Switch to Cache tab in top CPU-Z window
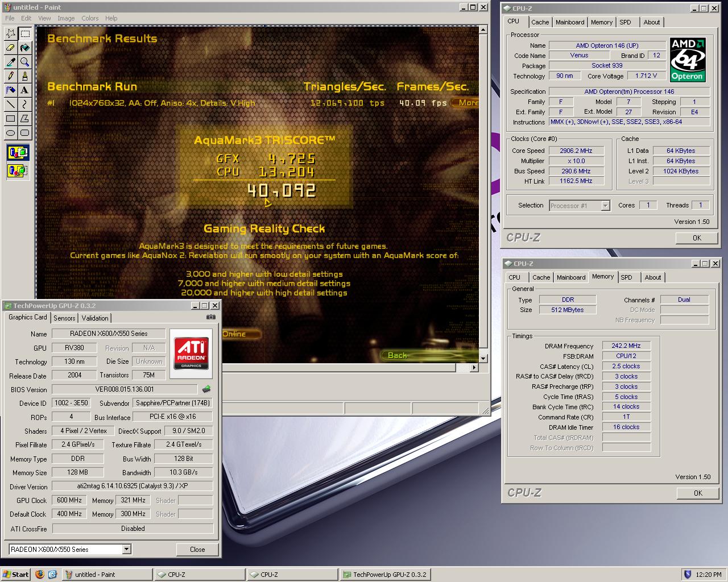Viewport: 728px width, 582px height. tap(540, 22)
